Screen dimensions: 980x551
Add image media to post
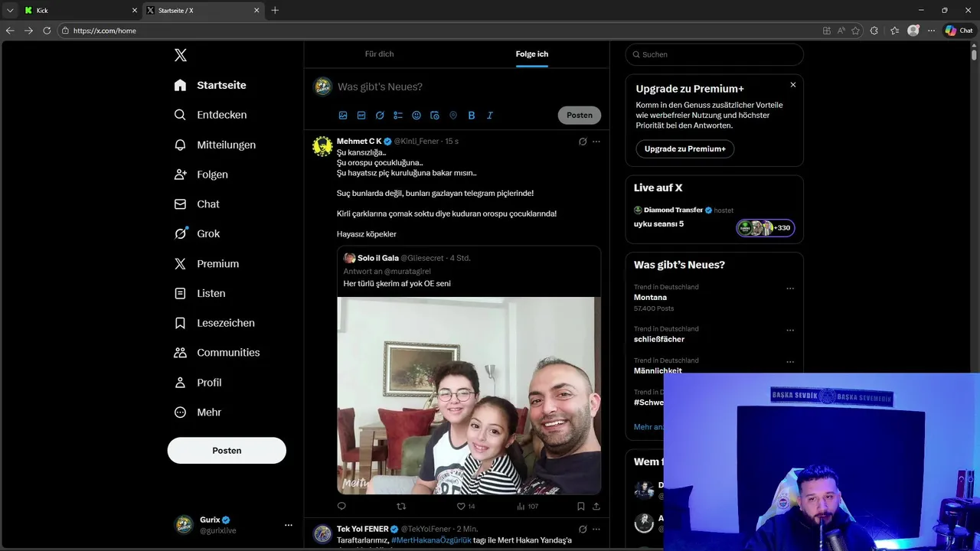coord(343,116)
